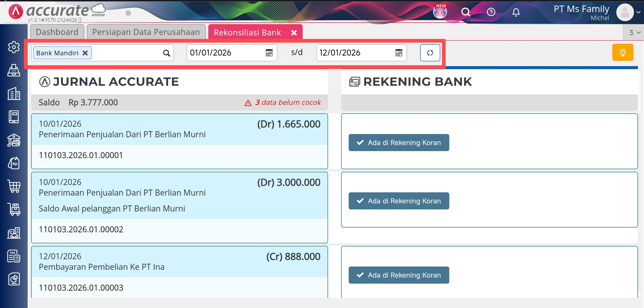Expand the user profile chevron menu

point(638,12)
